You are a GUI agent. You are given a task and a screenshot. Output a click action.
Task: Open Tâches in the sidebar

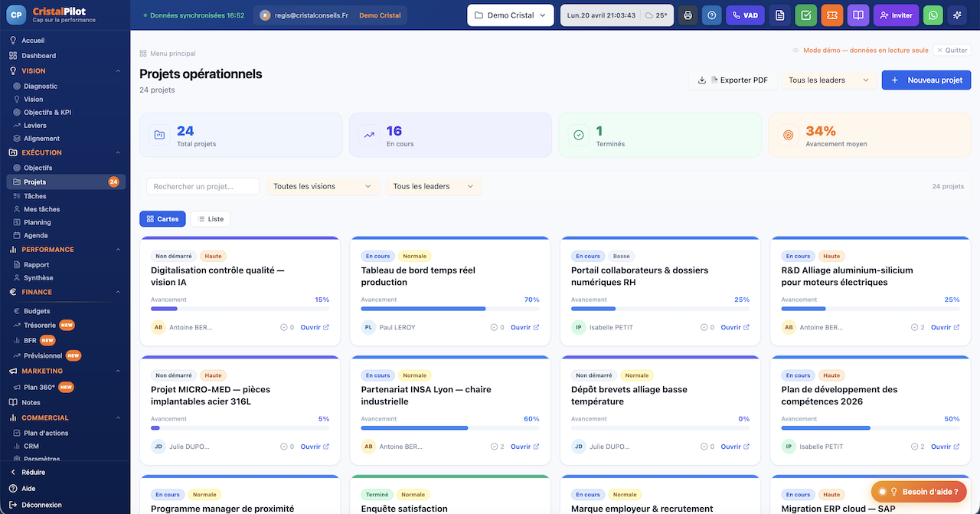(x=35, y=196)
